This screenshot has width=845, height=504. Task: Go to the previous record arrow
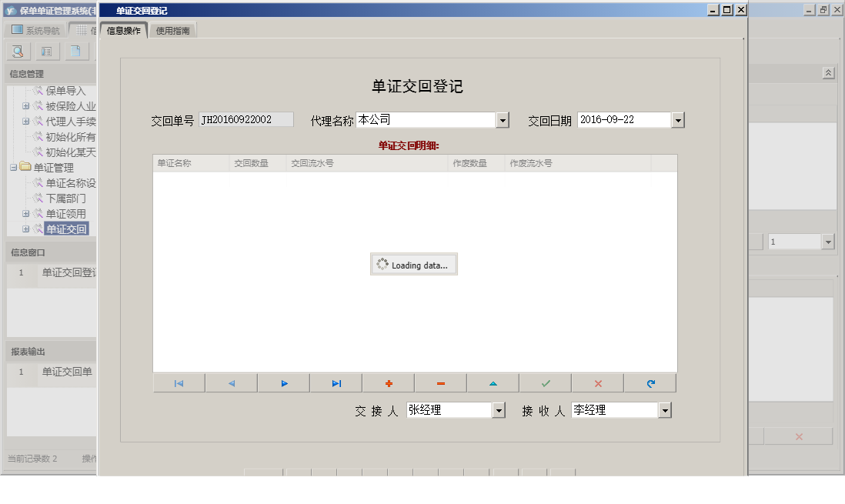point(231,383)
